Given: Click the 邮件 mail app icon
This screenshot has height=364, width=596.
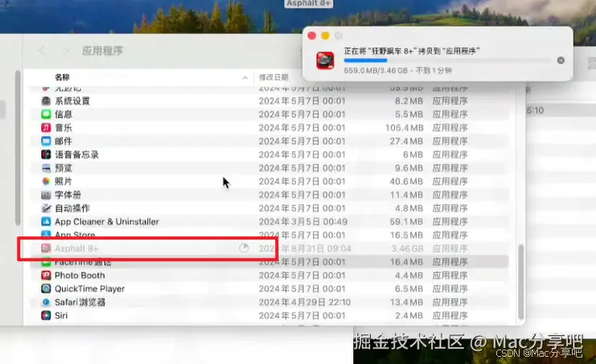Looking at the screenshot, I should click(46, 141).
